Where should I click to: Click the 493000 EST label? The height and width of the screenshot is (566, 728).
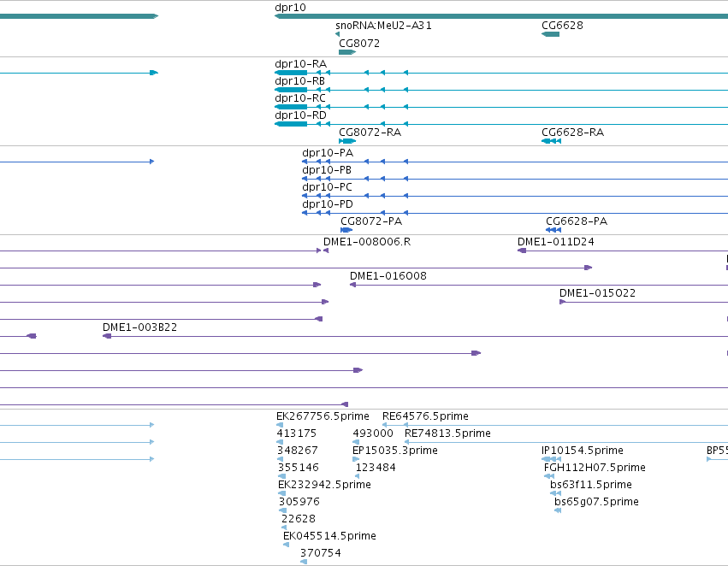[x=373, y=433]
